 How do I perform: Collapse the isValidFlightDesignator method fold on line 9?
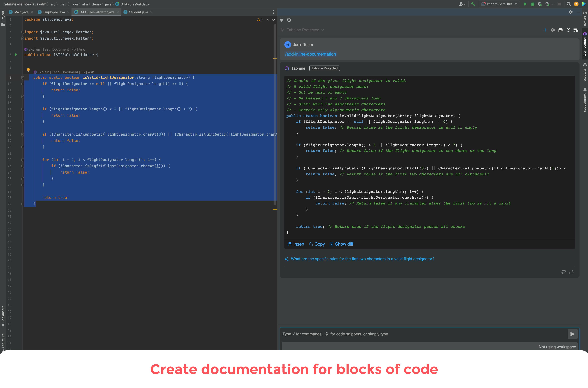(x=23, y=77)
